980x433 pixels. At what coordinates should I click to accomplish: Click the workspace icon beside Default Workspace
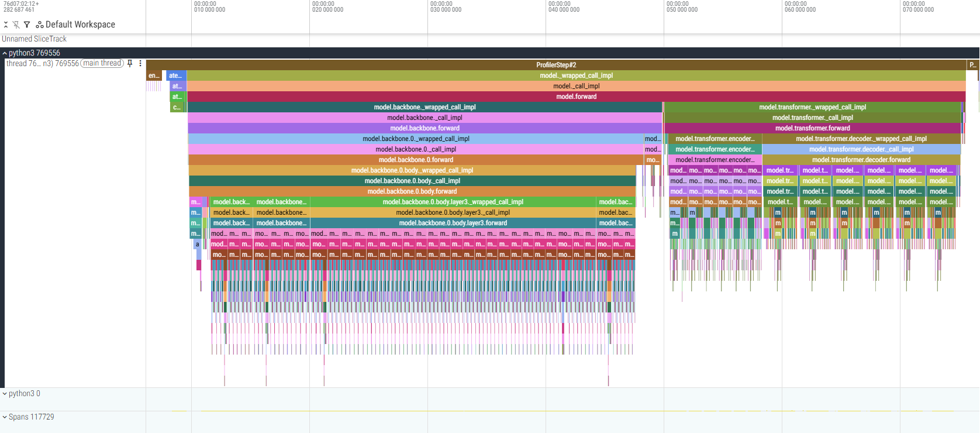point(40,25)
